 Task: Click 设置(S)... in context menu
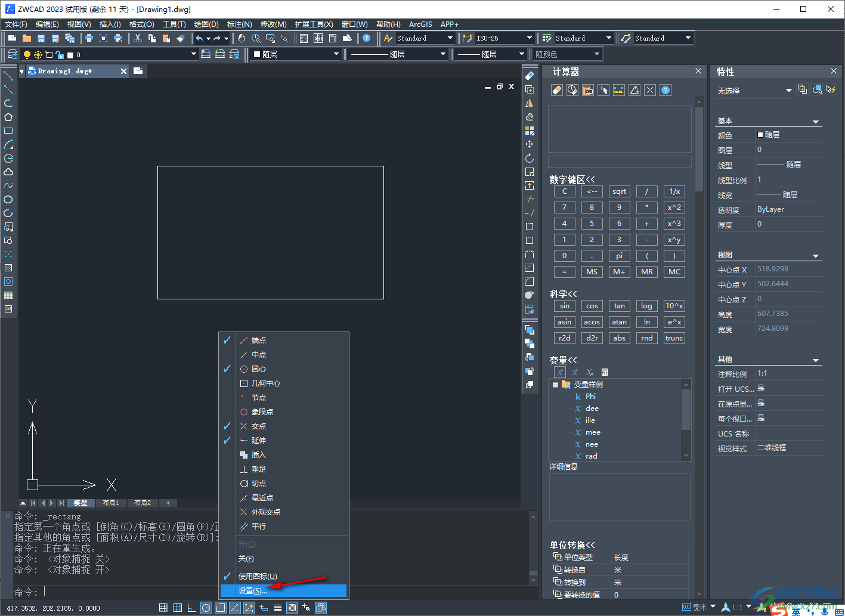(284, 590)
